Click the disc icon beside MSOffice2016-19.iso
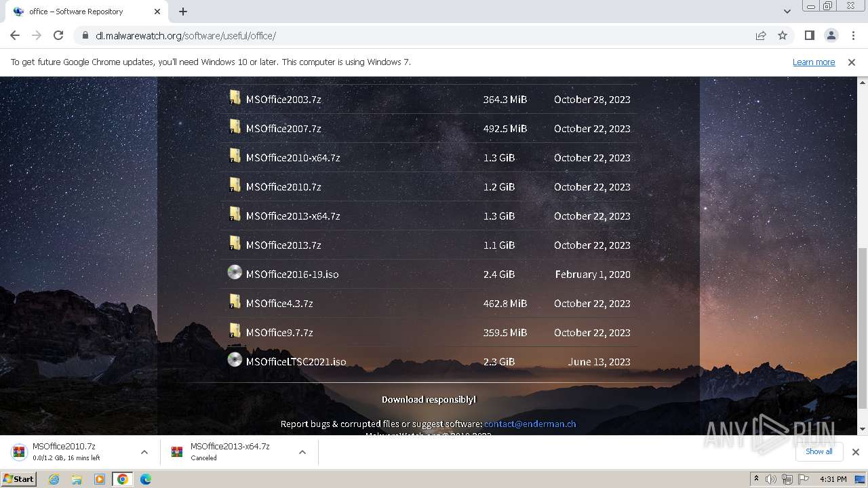The width and height of the screenshot is (868, 488). (x=235, y=272)
